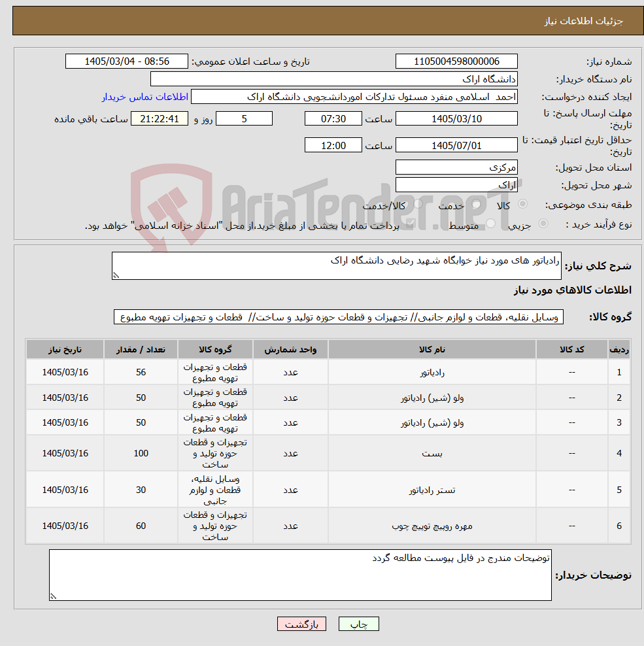Click the وسایل نقلیه group cell in row 5
The width and height of the screenshot is (644, 646).
[x=215, y=490]
